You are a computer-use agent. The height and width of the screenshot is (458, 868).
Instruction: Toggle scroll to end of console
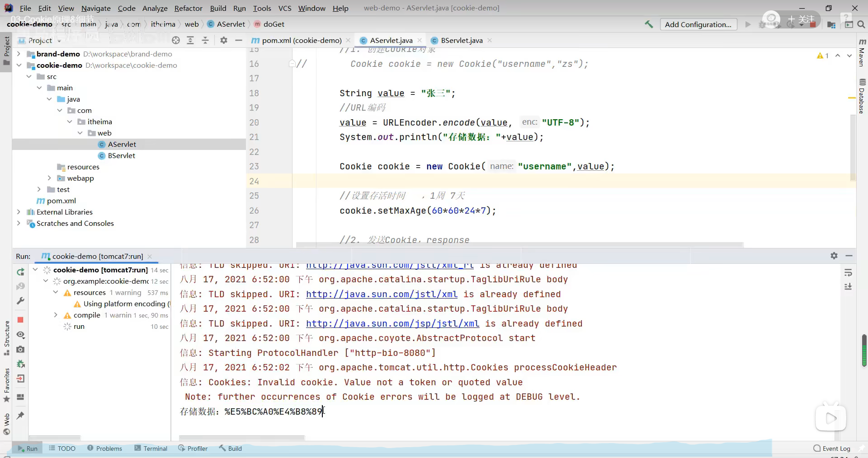pos(848,287)
